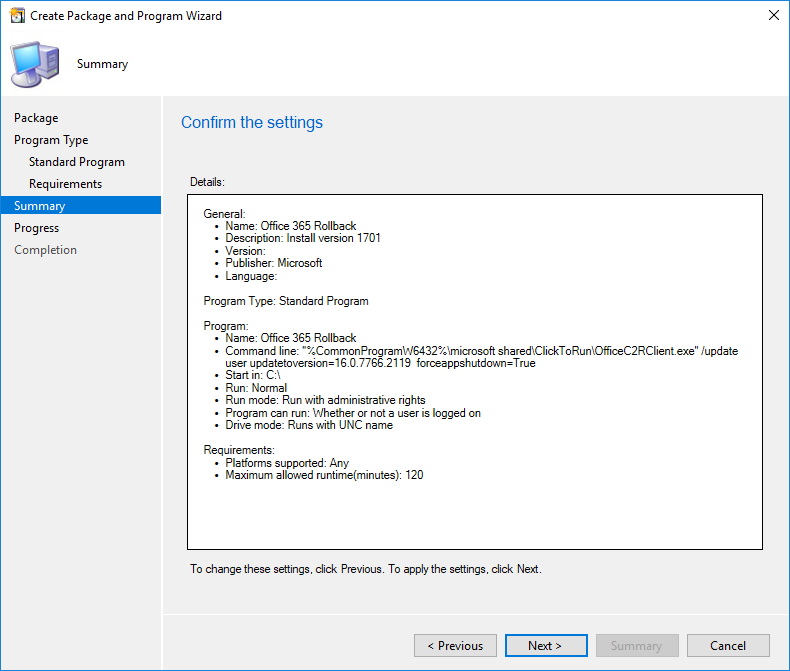Click the 'Summary' page header title
This screenshot has height=671, width=790.
(x=102, y=64)
